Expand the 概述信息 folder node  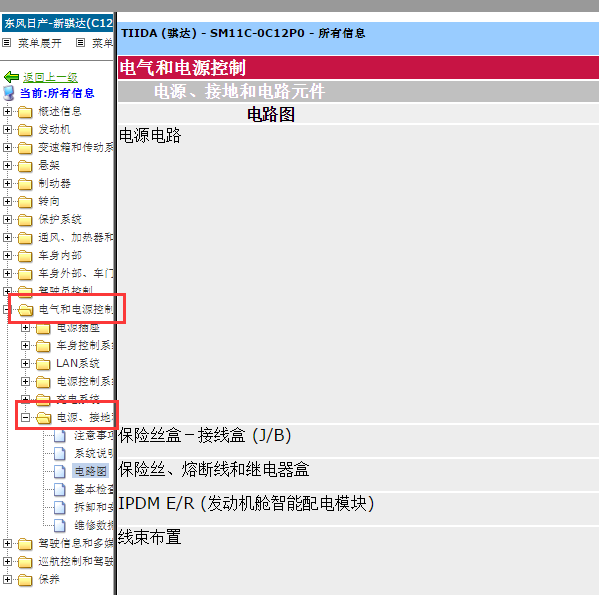(7, 112)
